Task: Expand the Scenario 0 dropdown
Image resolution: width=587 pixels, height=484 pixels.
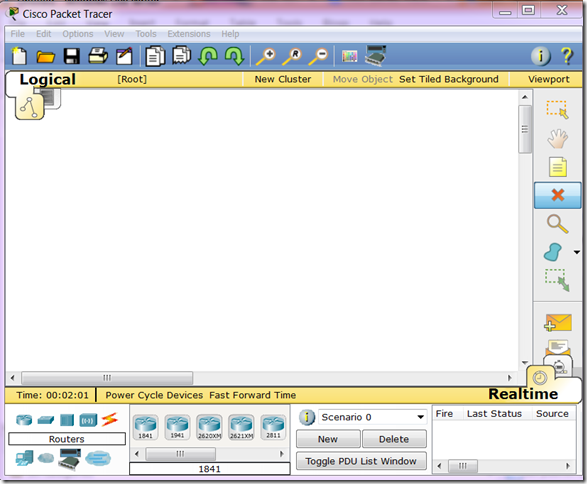Action: click(x=420, y=417)
